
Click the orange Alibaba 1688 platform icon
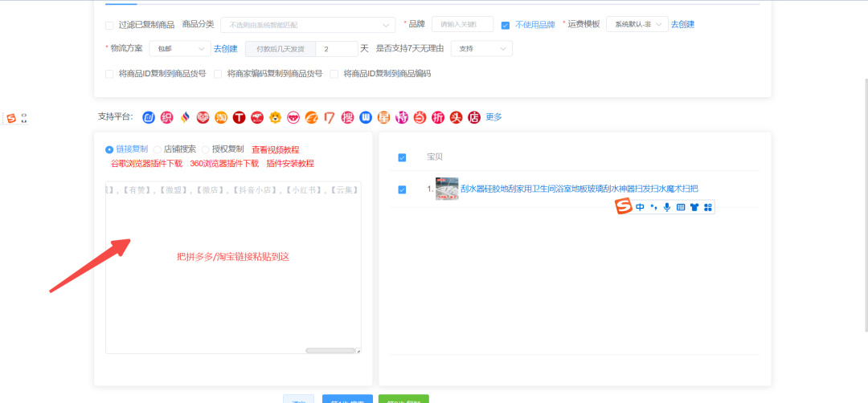click(312, 117)
